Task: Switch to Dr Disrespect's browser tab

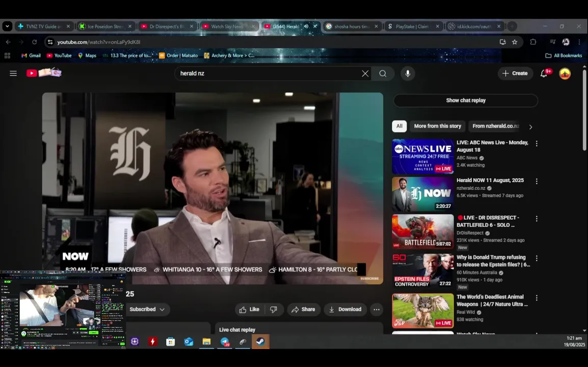Action: tap(167, 27)
